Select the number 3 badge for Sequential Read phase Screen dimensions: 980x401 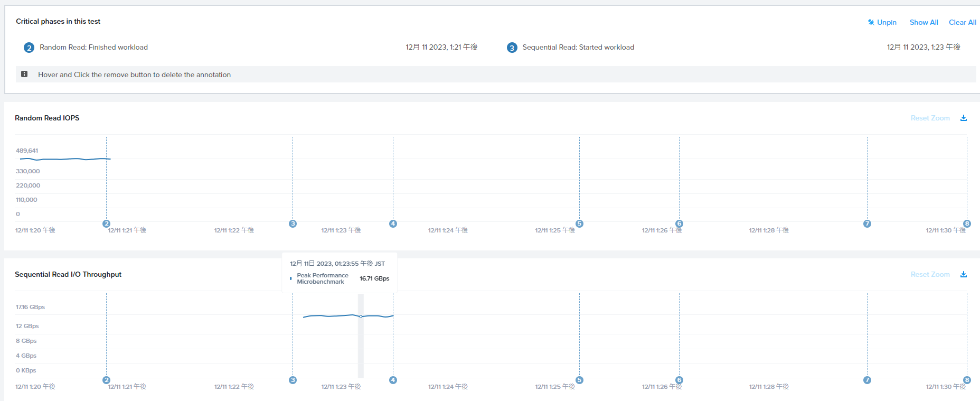(x=512, y=48)
